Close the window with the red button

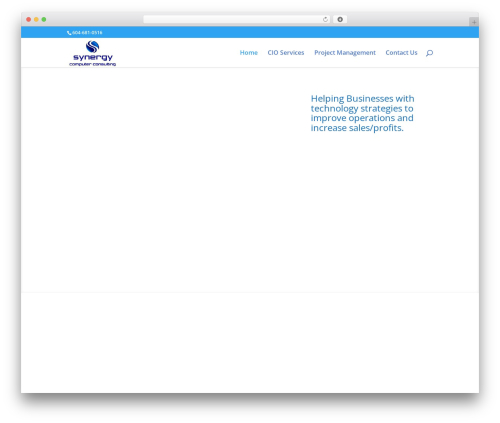[x=29, y=20]
